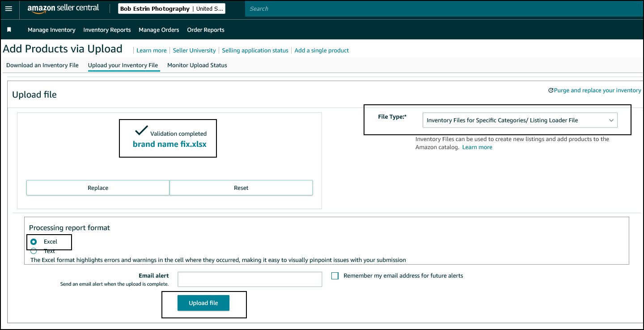Image resolution: width=644 pixels, height=330 pixels.
Task: Switch to Download an Inventory File tab
Action: click(42, 65)
